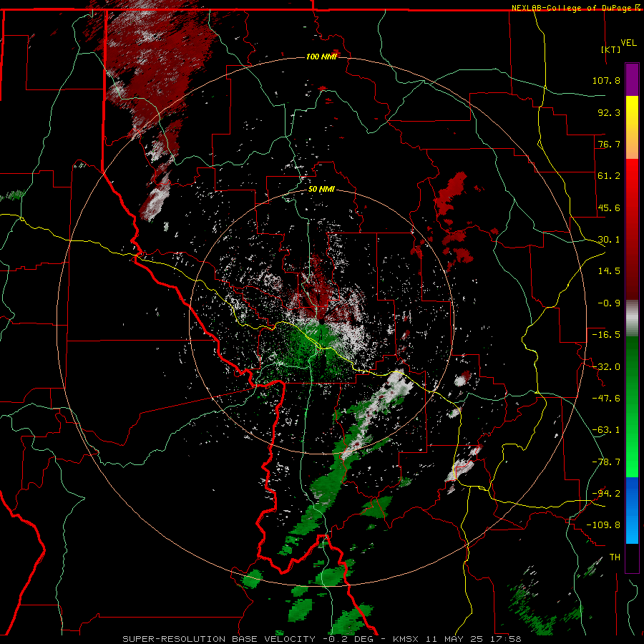Click the -16.5 velocity scale value
This screenshot has height=644, width=644.
[x=606, y=335]
